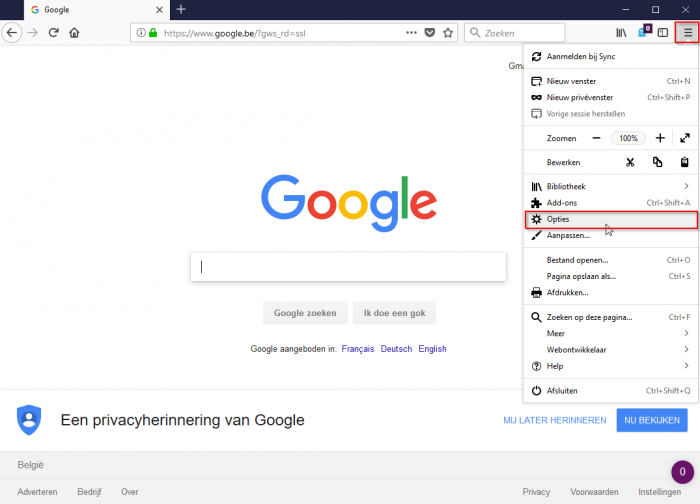Image resolution: width=700 pixels, height=504 pixels.
Task: Open Instellingen footer link
Action: pyautogui.click(x=659, y=492)
